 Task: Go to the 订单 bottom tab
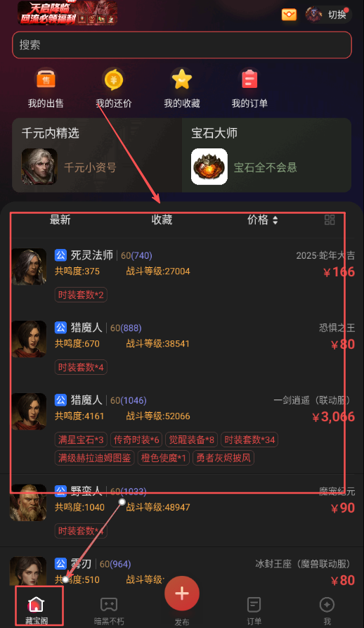(x=254, y=610)
